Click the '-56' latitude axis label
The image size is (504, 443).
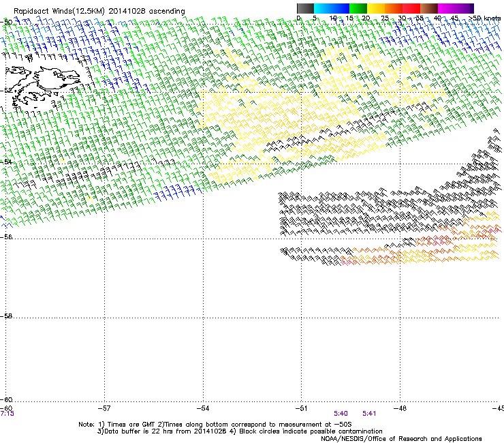pos(6,237)
